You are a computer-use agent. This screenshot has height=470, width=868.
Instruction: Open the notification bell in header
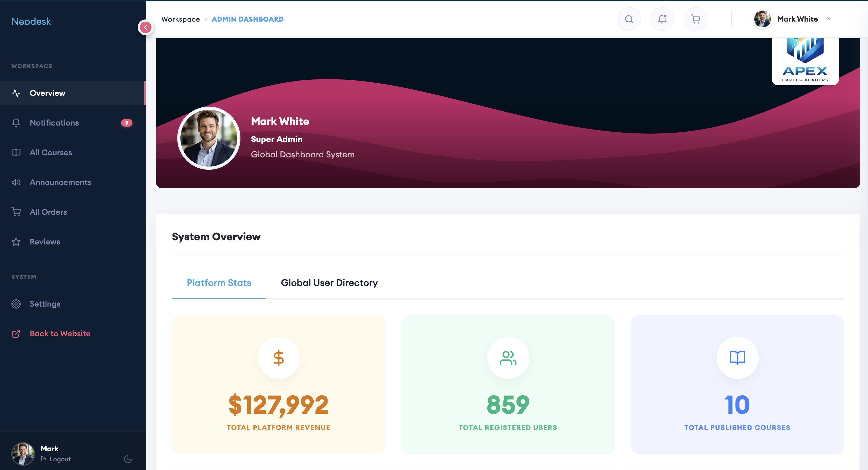662,19
